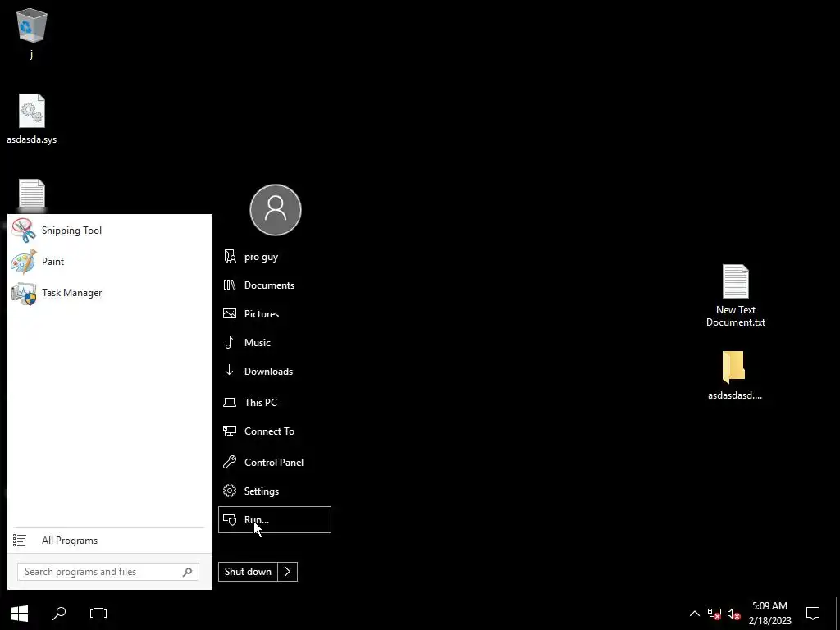Choose the Run... entry

click(x=274, y=519)
